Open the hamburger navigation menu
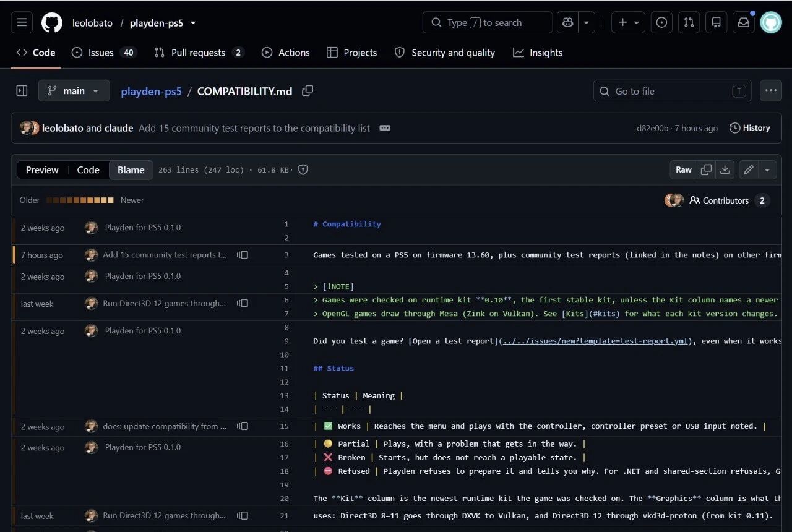Image resolution: width=792 pixels, height=532 pixels. [22, 23]
